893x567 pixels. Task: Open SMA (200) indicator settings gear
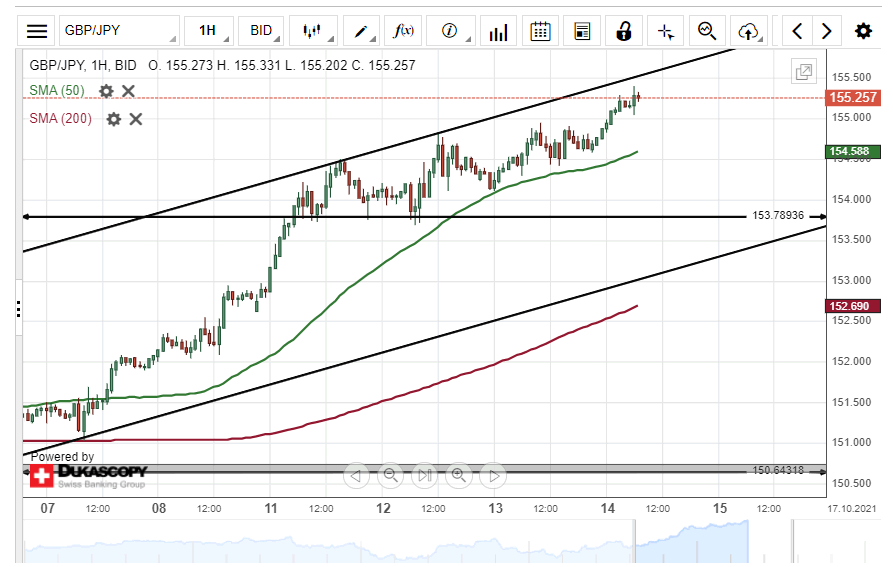[114, 119]
